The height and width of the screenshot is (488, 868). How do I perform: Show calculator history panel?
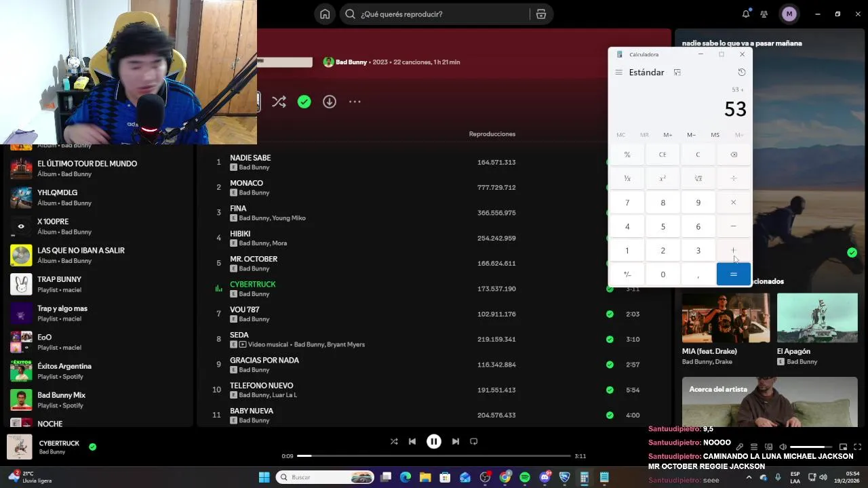pos(741,73)
